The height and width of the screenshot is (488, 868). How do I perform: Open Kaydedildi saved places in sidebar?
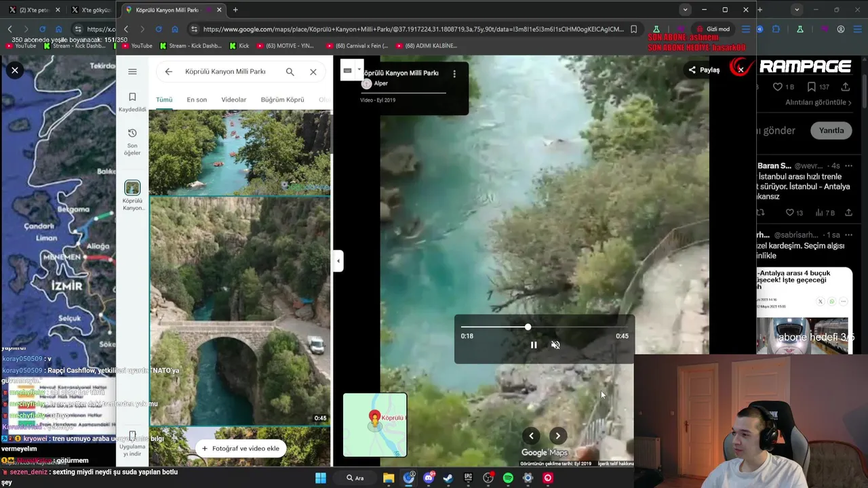pyautogui.click(x=132, y=102)
